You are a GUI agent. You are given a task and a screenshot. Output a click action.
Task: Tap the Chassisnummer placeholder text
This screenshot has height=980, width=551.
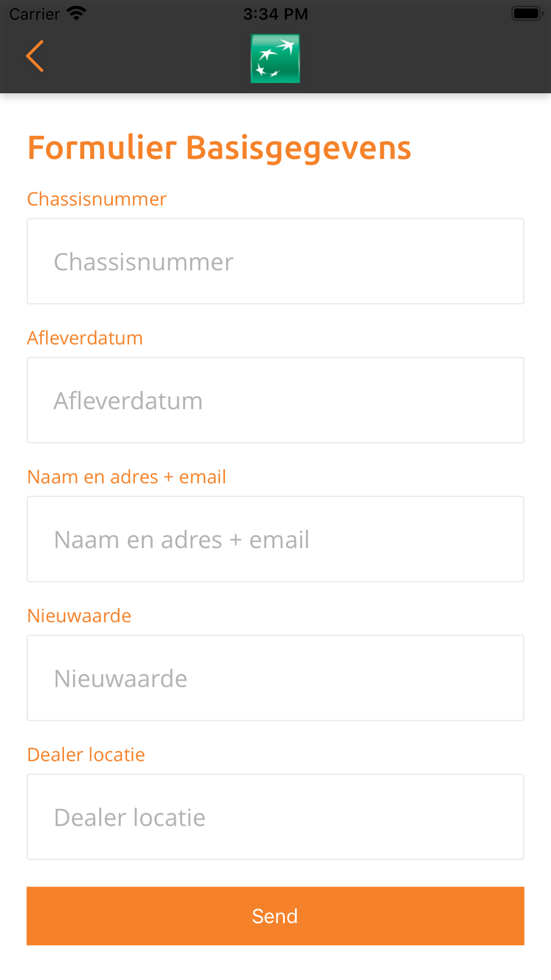point(144,262)
